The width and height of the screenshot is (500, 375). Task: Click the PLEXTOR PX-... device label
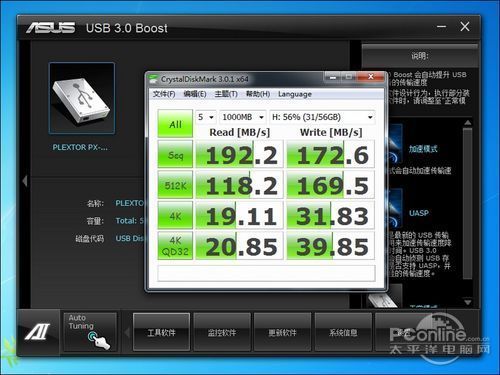click(x=80, y=147)
